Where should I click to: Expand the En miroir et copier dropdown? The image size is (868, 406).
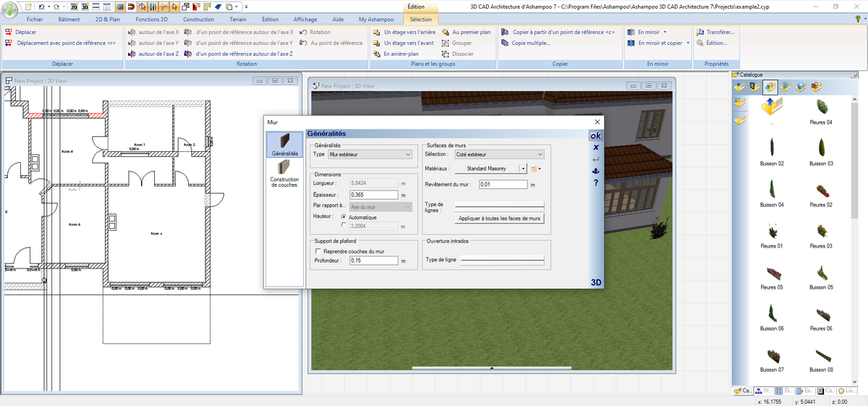point(689,43)
